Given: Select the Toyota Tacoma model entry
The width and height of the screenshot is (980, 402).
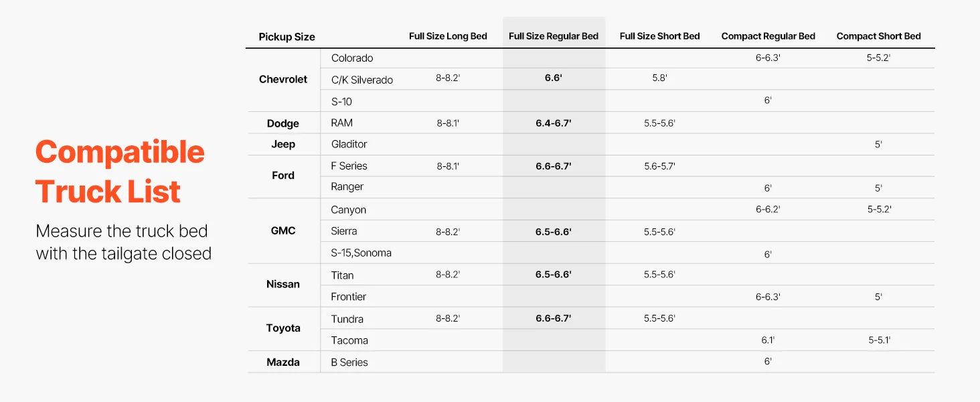Looking at the screenshot, I should click(349, 340).
